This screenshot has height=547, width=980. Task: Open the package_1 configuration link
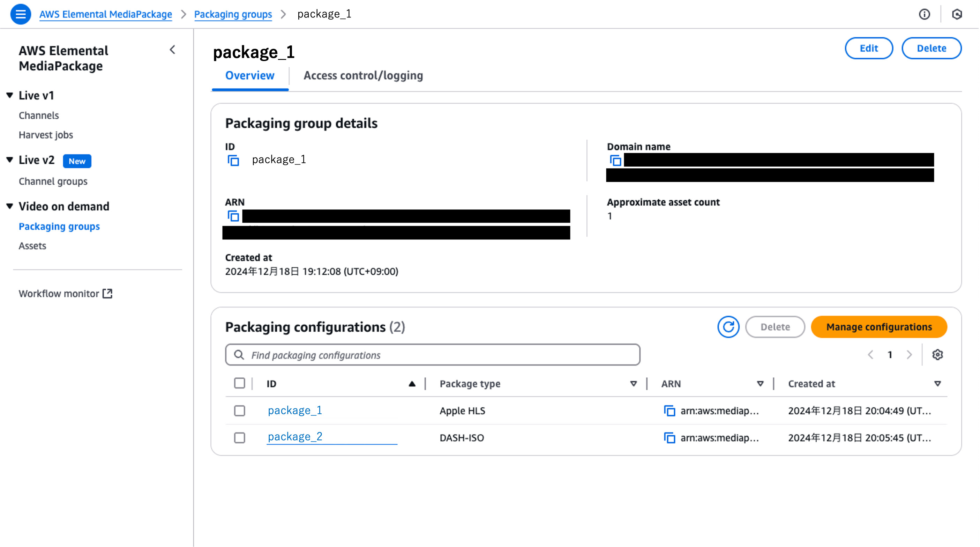[x=295, y=411]
